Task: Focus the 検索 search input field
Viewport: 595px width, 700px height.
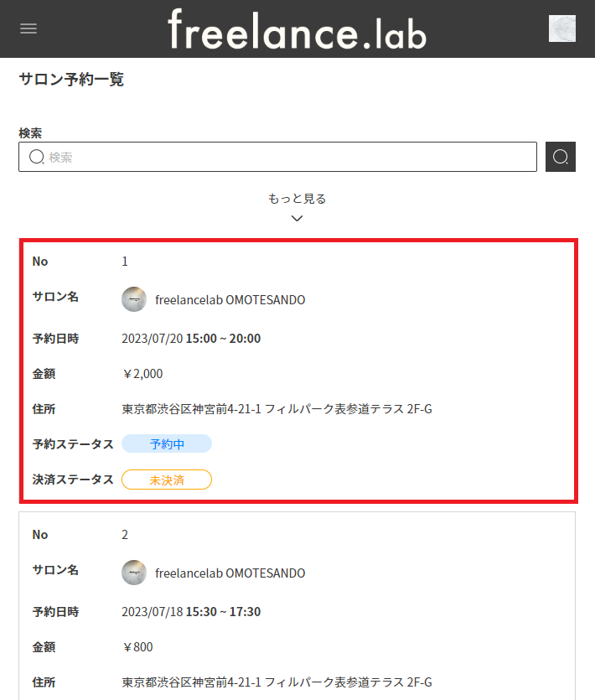Action: point(285,157)
